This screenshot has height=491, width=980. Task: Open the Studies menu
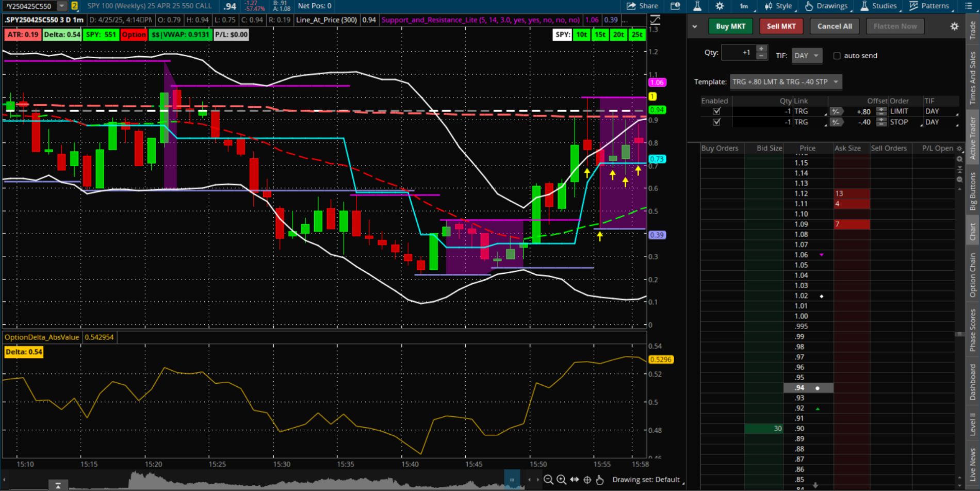pyautogui.click(x=879, y=6)
